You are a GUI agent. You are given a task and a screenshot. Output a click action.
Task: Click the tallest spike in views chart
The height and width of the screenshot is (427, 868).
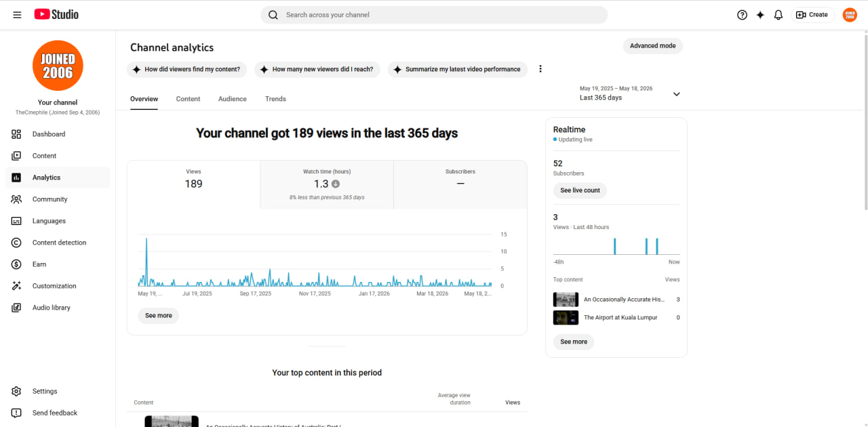click(x=146, y=261)
